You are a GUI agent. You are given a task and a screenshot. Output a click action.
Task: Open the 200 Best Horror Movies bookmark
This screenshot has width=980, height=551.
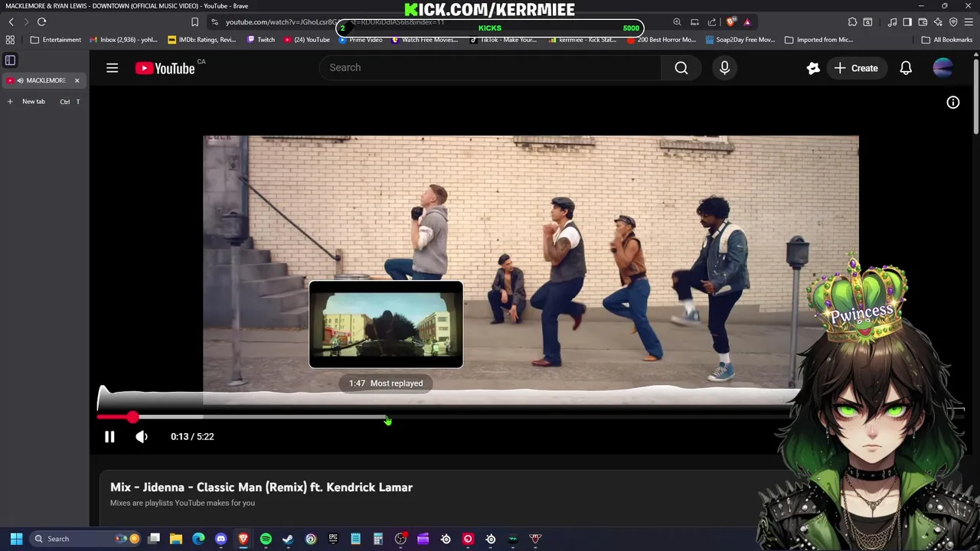[x=661, y=40]
